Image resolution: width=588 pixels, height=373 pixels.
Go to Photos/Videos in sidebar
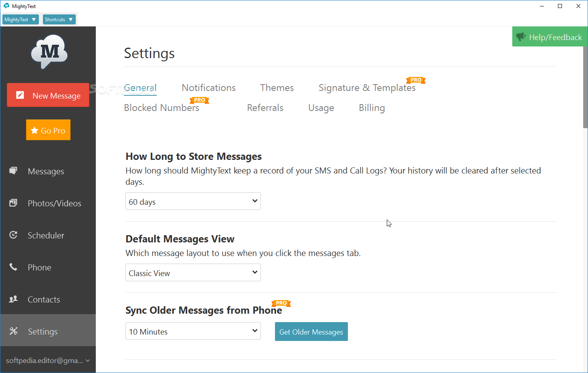pos(48,203)
